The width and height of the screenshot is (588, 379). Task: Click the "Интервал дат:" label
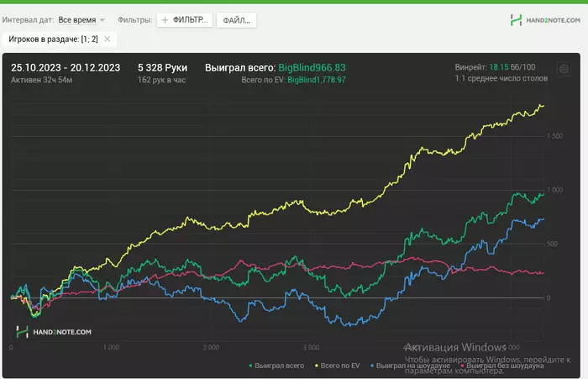click(28, 20)
